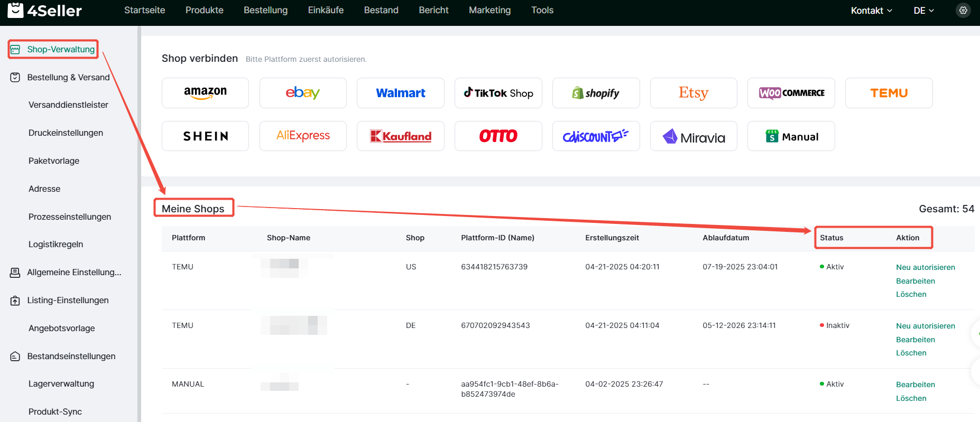Select Adresse in sidebar
The image size is (980, 422).
[44, 189]
